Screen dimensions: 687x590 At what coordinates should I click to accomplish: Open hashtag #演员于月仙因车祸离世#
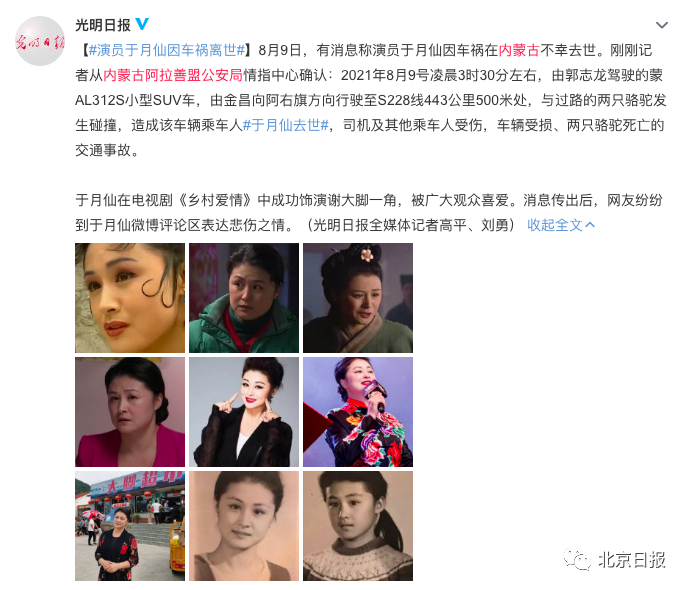(167, 50)
